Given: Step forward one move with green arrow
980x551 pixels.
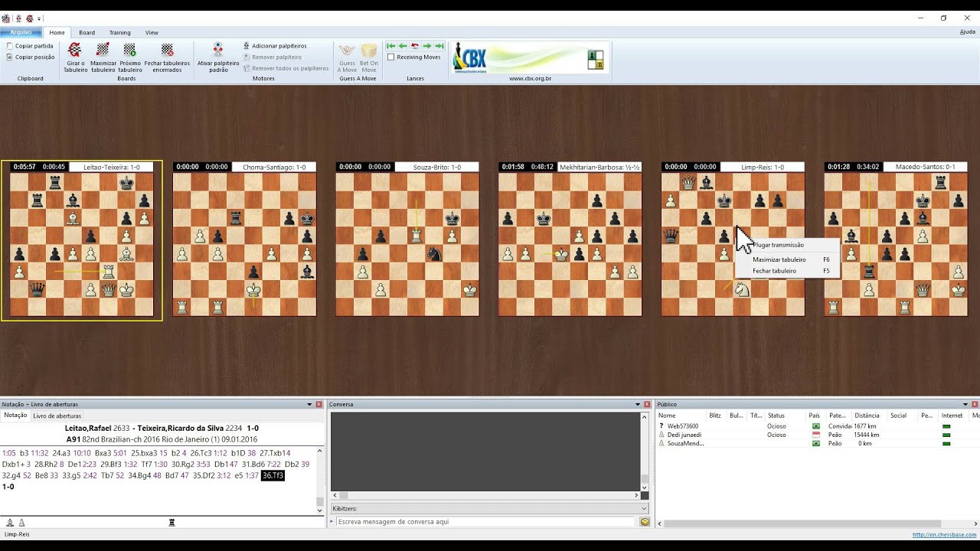Looking at the screenshot, I should coord(427,46).
